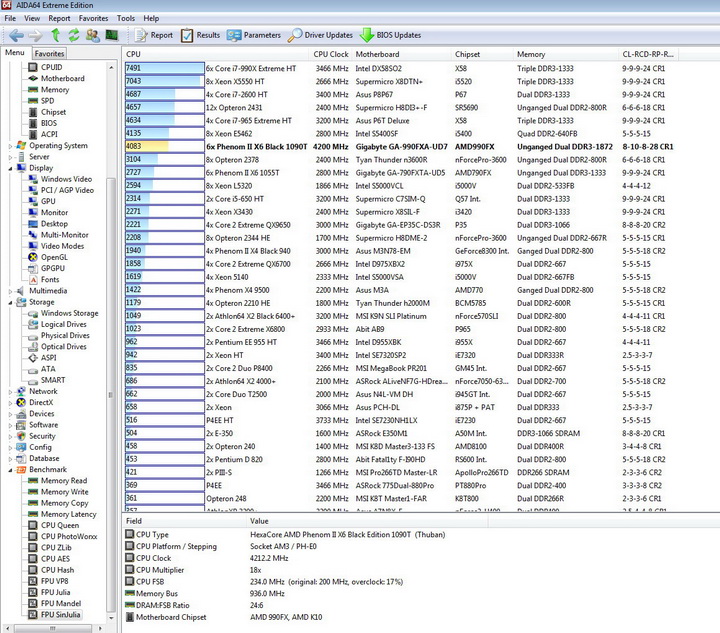Expand the Operating System node

point(10,146)
